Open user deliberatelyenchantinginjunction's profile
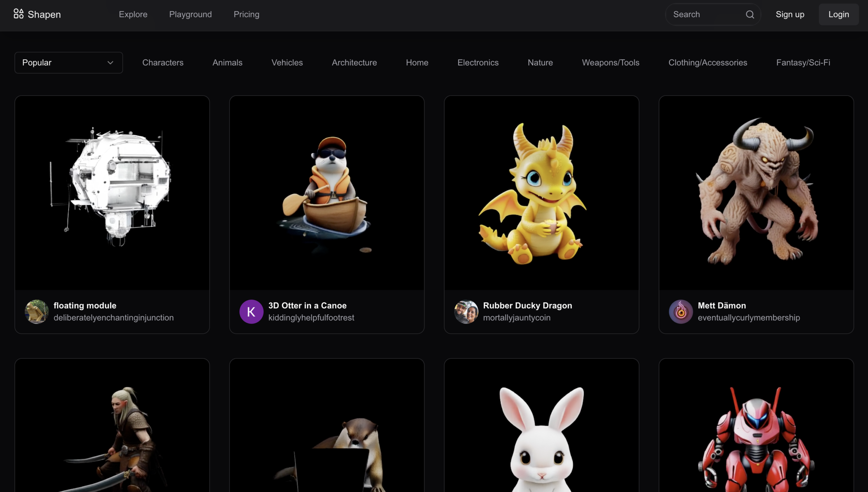 (113, 318)
